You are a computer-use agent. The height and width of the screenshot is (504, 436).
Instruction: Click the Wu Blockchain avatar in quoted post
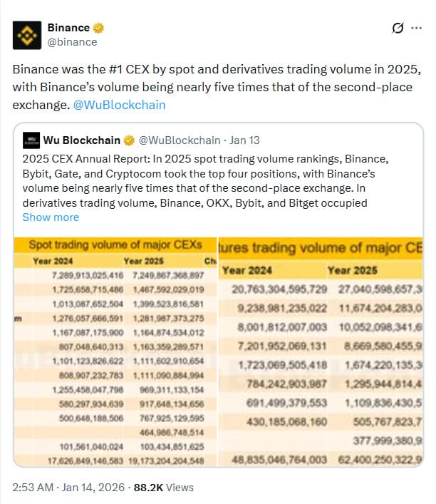[30, 140]
